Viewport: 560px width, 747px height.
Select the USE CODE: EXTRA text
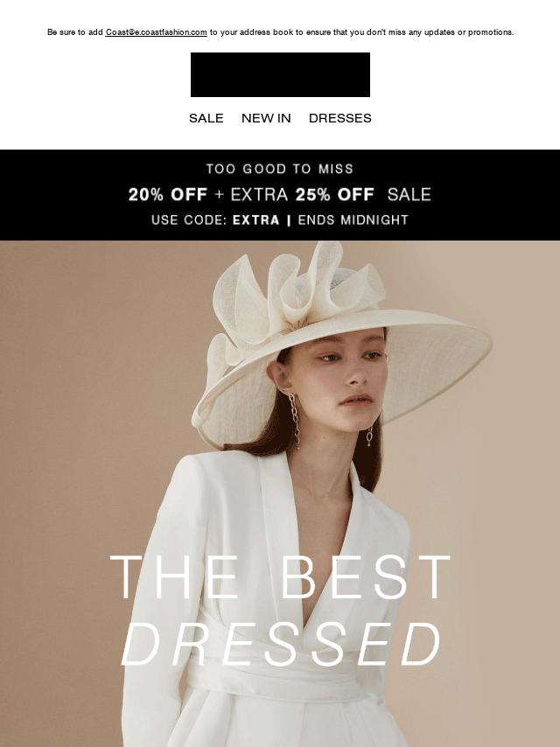215,220
